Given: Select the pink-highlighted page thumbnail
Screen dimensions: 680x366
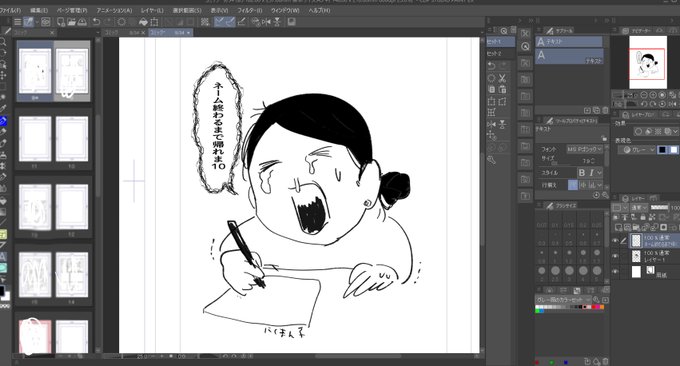Looking at the screenshot, I should pos(35,336).
